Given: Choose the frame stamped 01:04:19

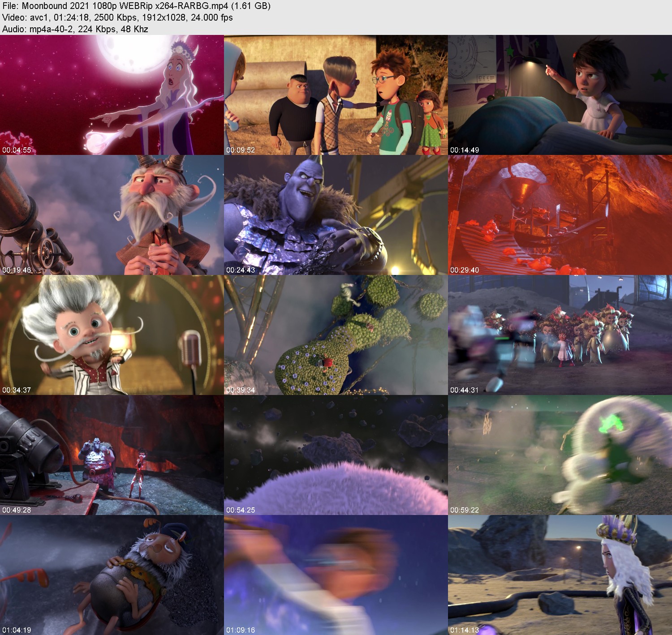Looking at the screenshot, I should point(112,575).
